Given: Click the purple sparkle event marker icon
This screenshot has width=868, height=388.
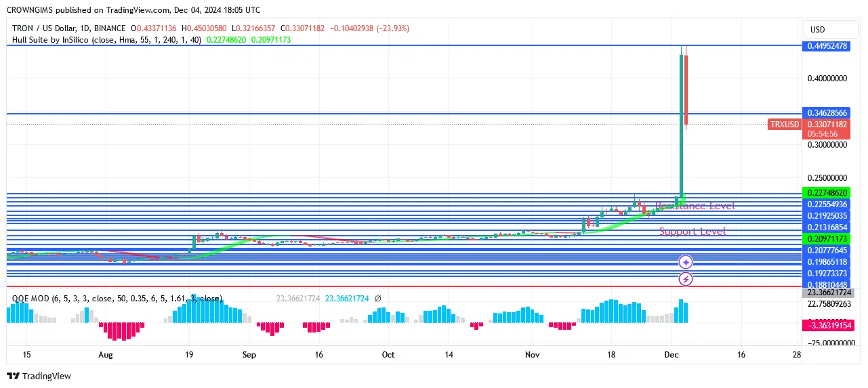Looking at the screenshot, I should pos(686,262).
